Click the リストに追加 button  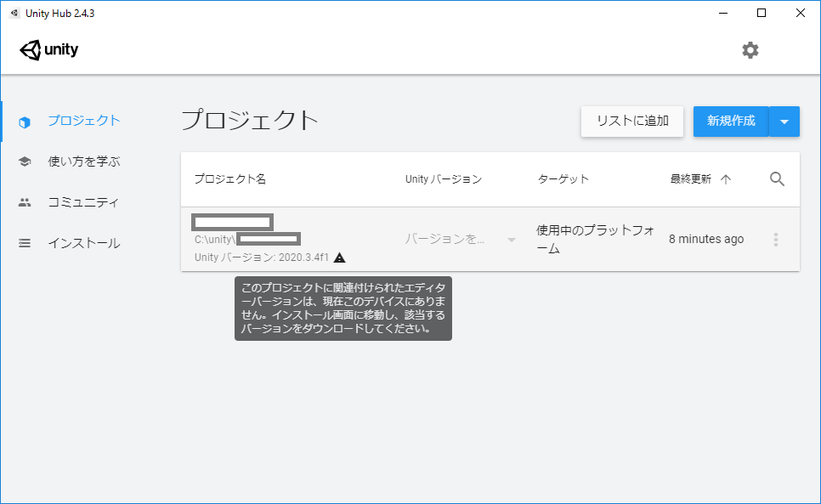point(632,122)
